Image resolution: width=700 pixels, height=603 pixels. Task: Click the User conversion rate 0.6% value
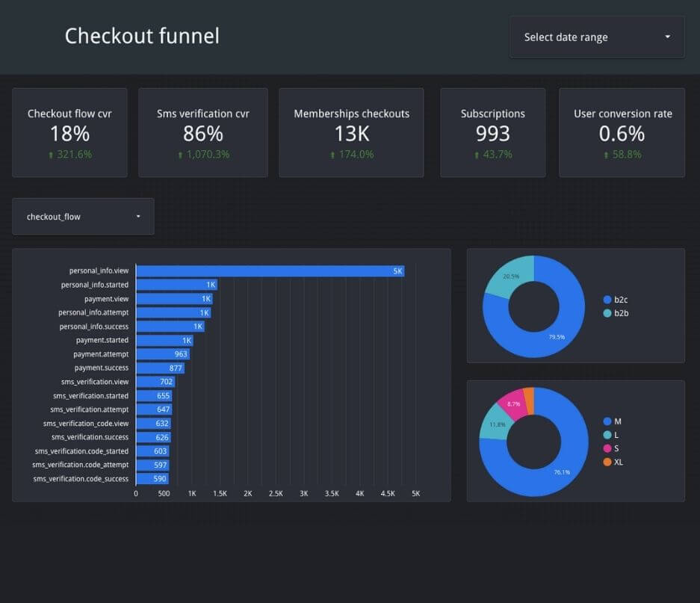tap(622, 134)
